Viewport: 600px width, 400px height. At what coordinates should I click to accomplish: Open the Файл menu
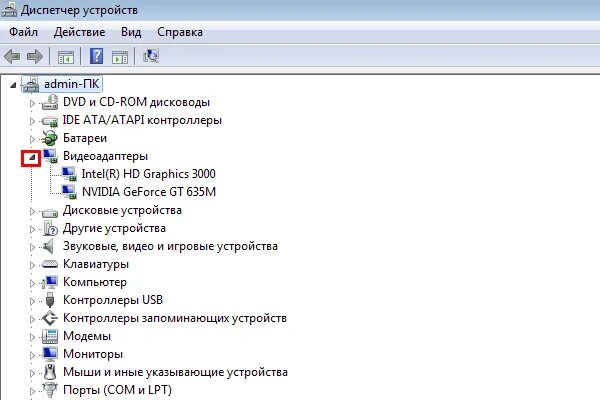coord(23,32)
